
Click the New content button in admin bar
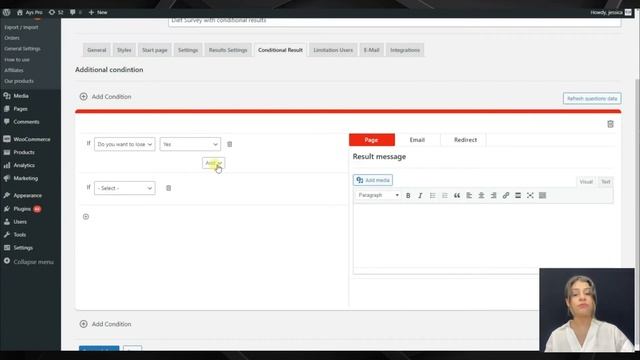pos(98,12)
